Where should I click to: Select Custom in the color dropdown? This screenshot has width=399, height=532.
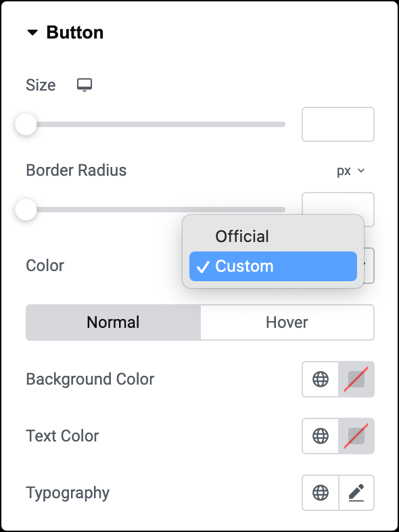coord(273,266)
